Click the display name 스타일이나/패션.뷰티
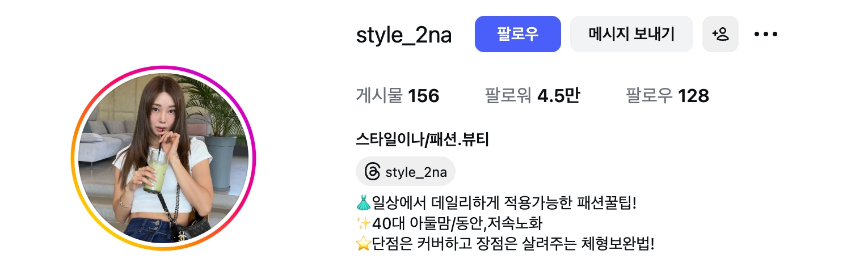Image resolution: width=868 pixels, height=271 pixels. (423, 139)
